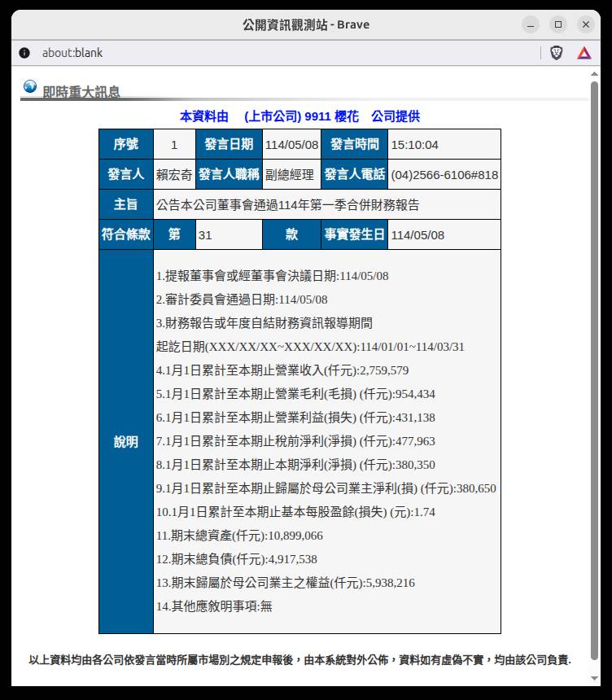Click the 第 header cell
Image resolution: width=612 pixels, height=700 pixels.
tap(174, 234)
